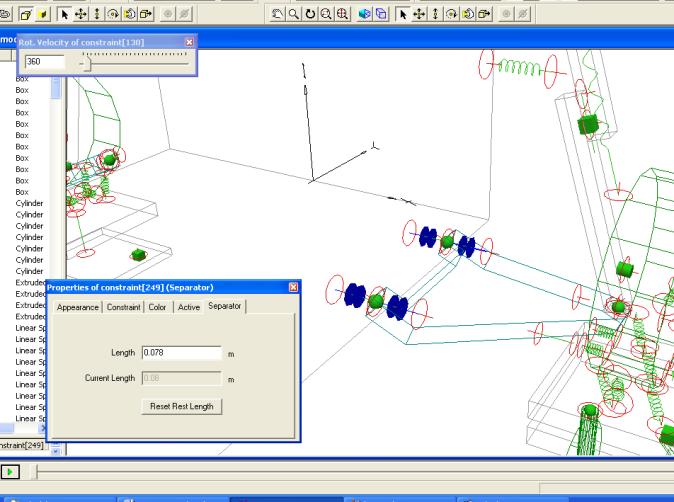This screenshot has width=674, height=502.
Task: Click the rotational velocity field showing 360
Action: point(45,62)
